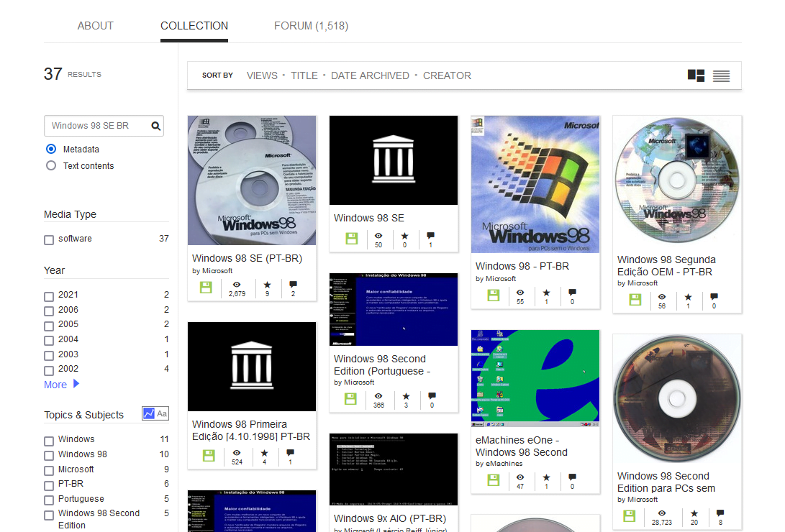Image resolution: width=785 pixels, height=532 pixels.
Task: Open Windows 98 installer blue screen thumbnail
Action: click(x=394, y=310)
